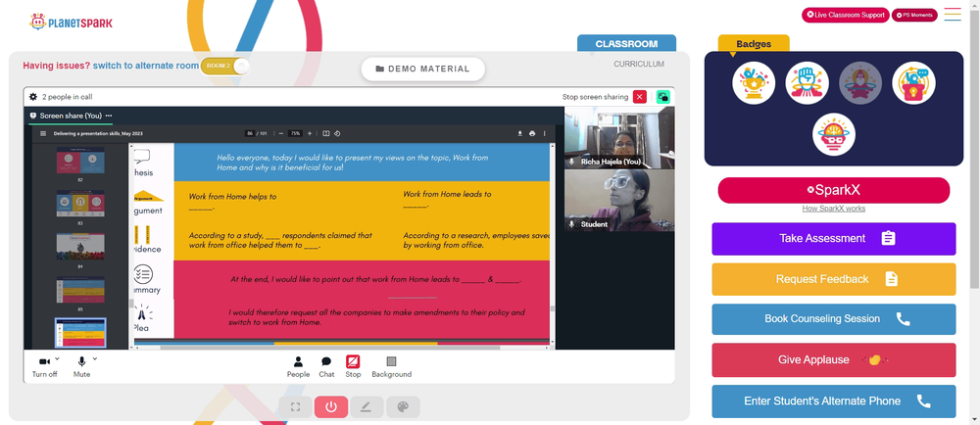Select the greyed meditation badge
The image size is (980, 425).
tap(860, 83)
